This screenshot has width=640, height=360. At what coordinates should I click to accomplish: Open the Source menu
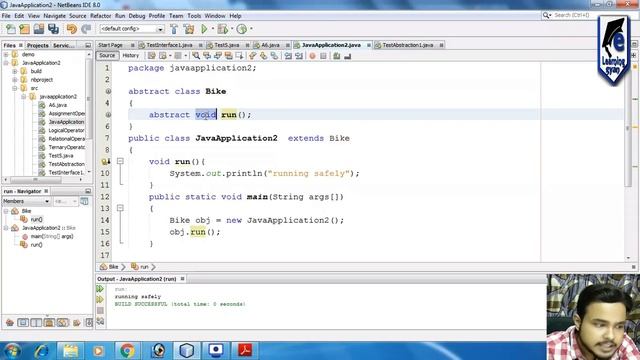pos(78,16)
